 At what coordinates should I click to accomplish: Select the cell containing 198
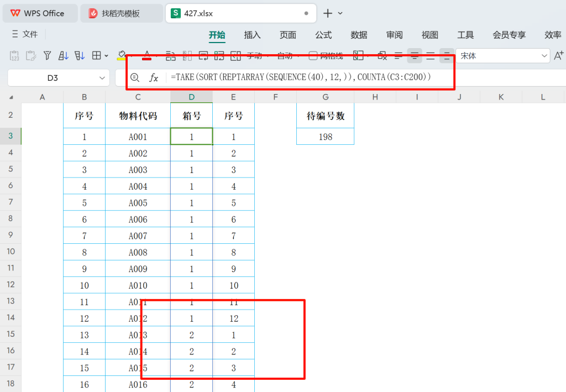tap(325, 137)
